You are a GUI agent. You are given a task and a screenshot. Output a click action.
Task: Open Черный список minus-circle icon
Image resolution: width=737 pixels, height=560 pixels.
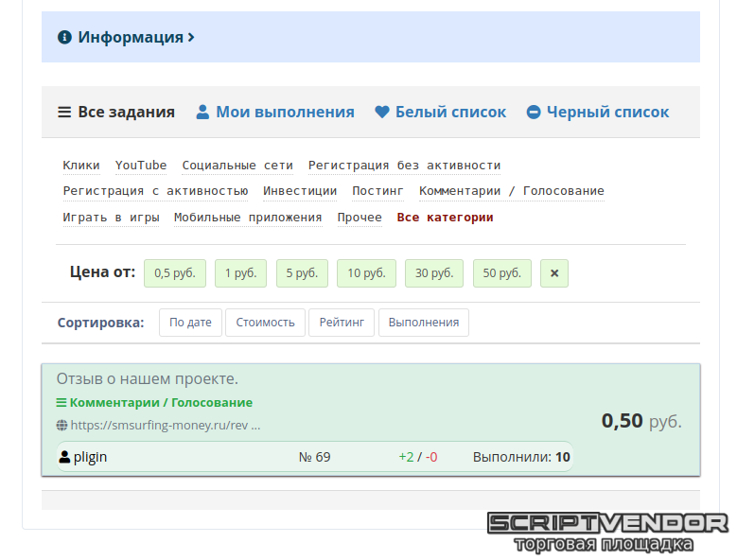click(x=534, y=112)
